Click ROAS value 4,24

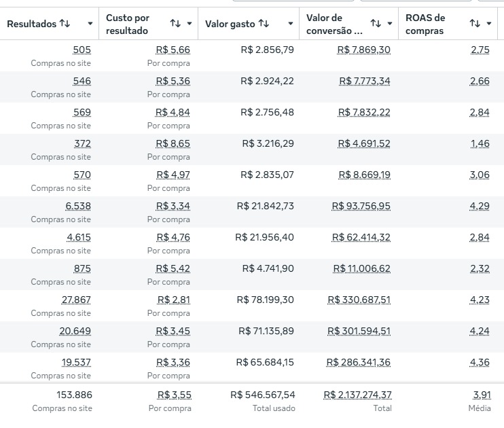(480, 331)
